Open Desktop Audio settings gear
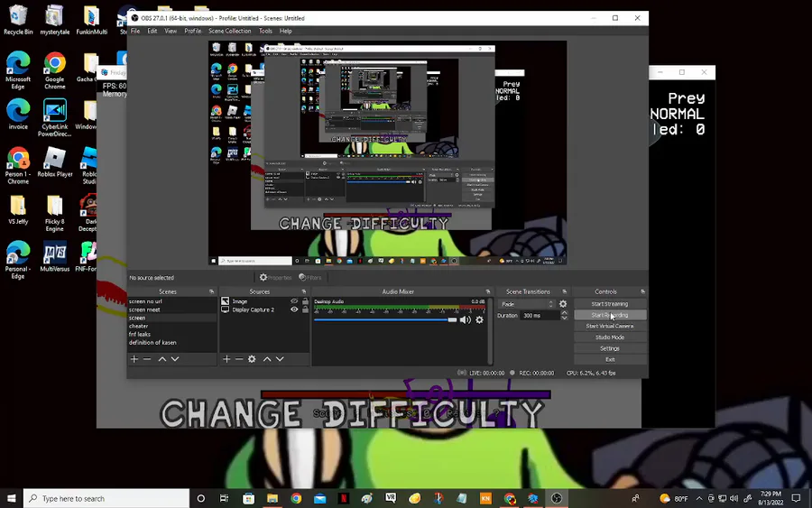 480,320
